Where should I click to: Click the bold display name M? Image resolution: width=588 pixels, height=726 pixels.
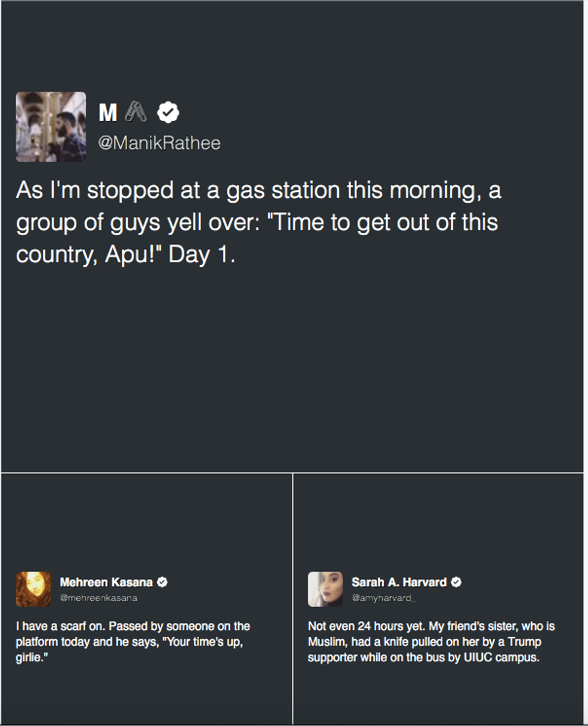(108, 113)
